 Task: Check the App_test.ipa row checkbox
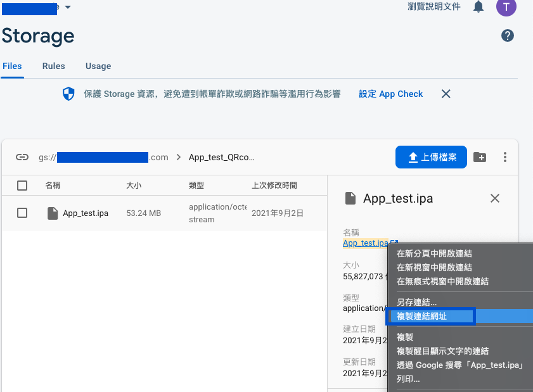click(x=22, y=213)
